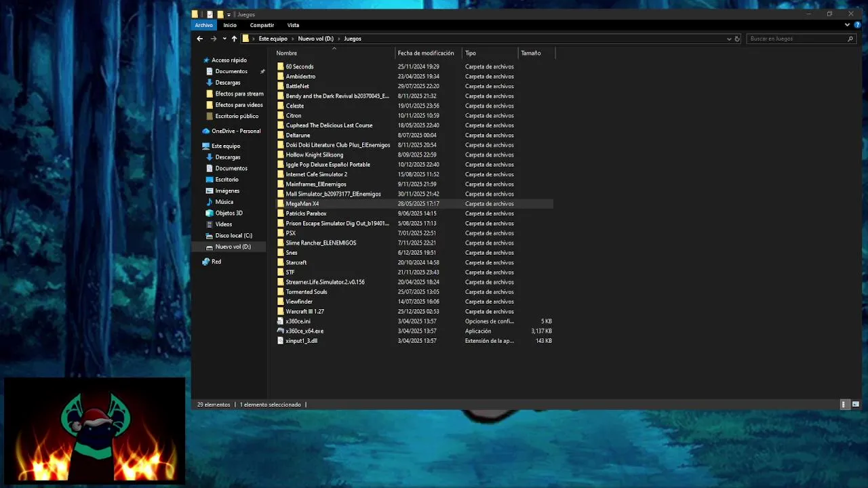Select Iggle Pop Deluxe Español Portable folder
868x488 pixels.
pos(328,165)
